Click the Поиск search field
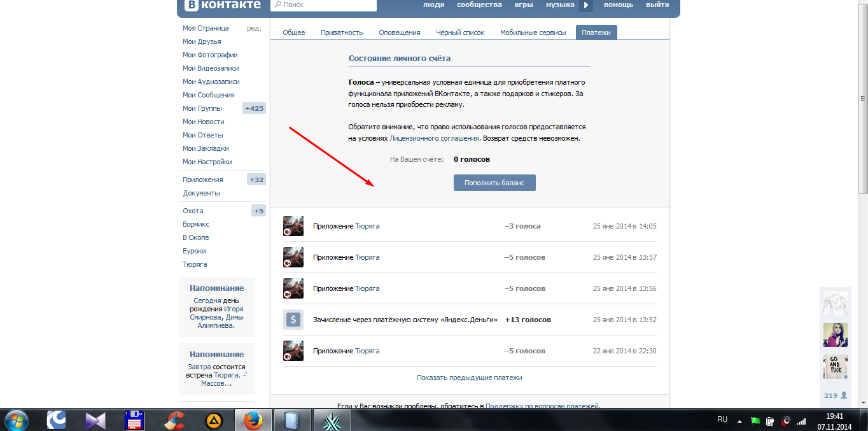Screen dimensions: 868x431 (323, 5)
